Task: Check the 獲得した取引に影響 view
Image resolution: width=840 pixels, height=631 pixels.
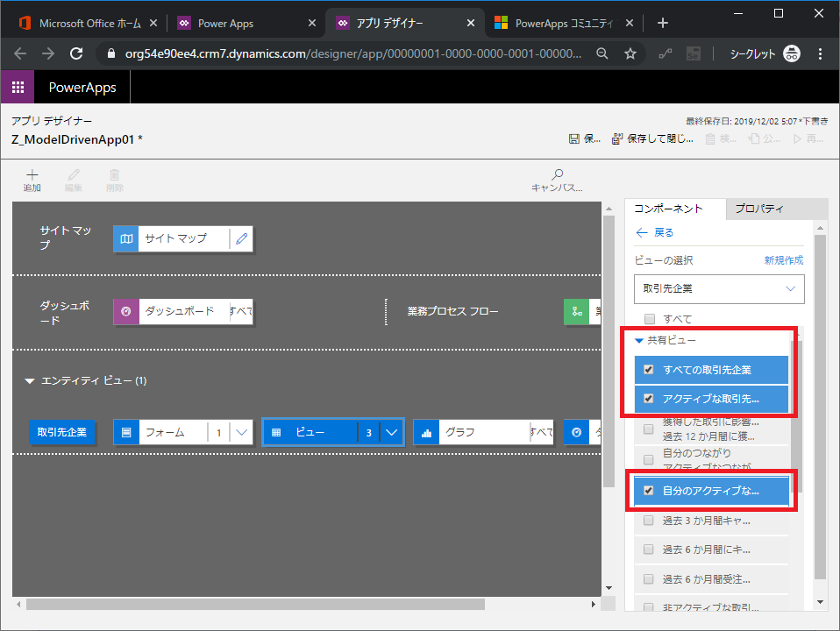Action: [649, 429]
